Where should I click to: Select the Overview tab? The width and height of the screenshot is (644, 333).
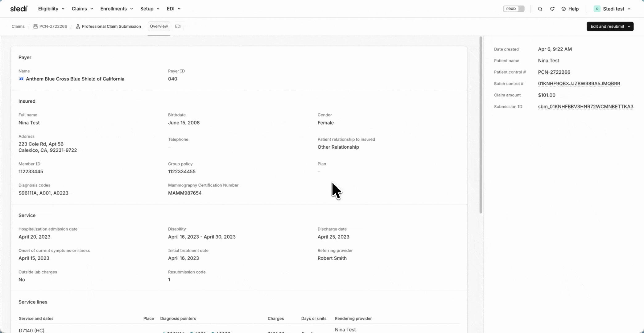[159, 26]
